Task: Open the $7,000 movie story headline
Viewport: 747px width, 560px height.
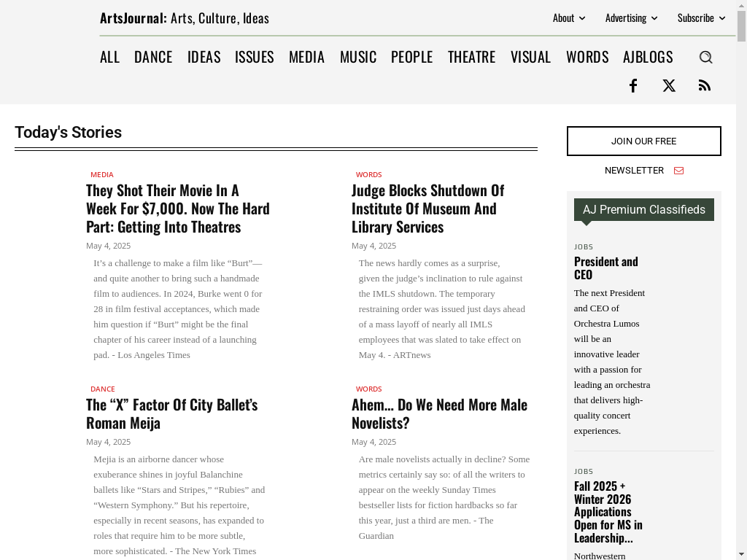Action: [x=178, y=209]
